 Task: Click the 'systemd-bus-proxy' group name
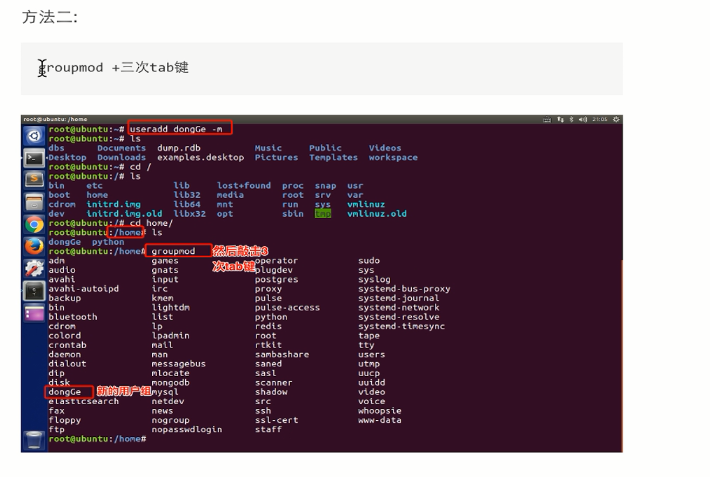404,289
